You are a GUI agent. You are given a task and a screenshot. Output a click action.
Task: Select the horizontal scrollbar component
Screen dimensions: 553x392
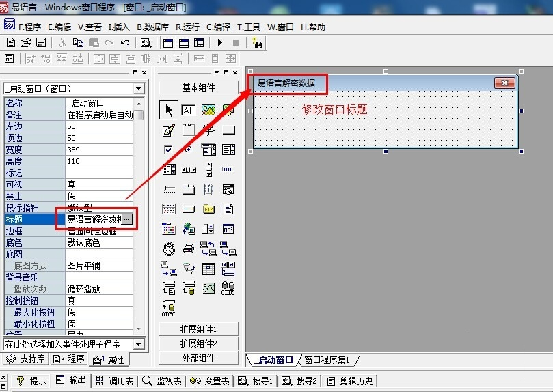[189, 170]
